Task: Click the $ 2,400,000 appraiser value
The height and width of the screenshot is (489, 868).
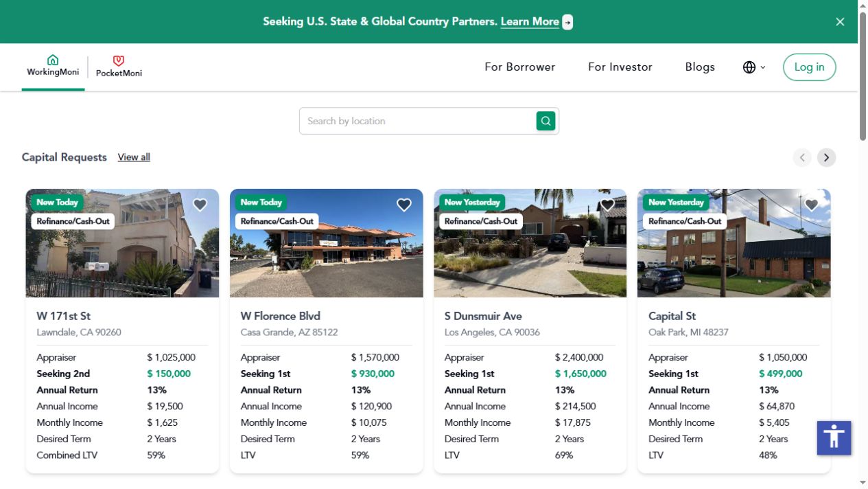Action: (579, 357)
